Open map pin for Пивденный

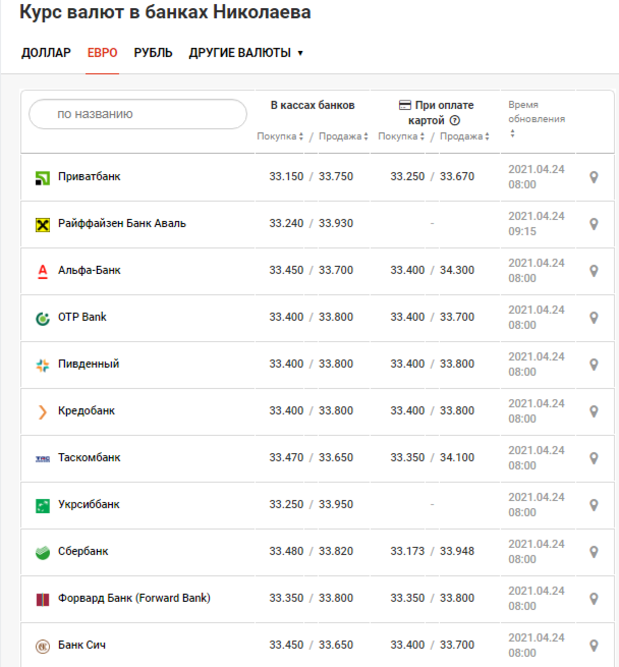(594, 364)
